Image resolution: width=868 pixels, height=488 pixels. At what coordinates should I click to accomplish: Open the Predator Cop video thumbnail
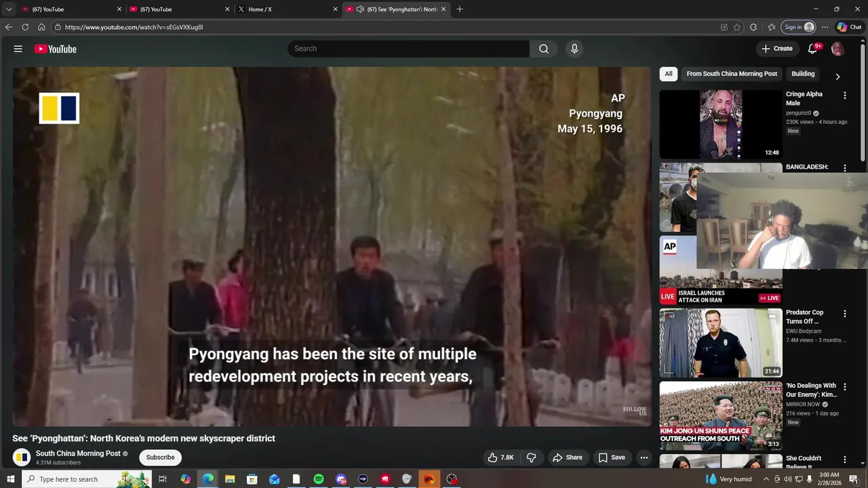721,343
